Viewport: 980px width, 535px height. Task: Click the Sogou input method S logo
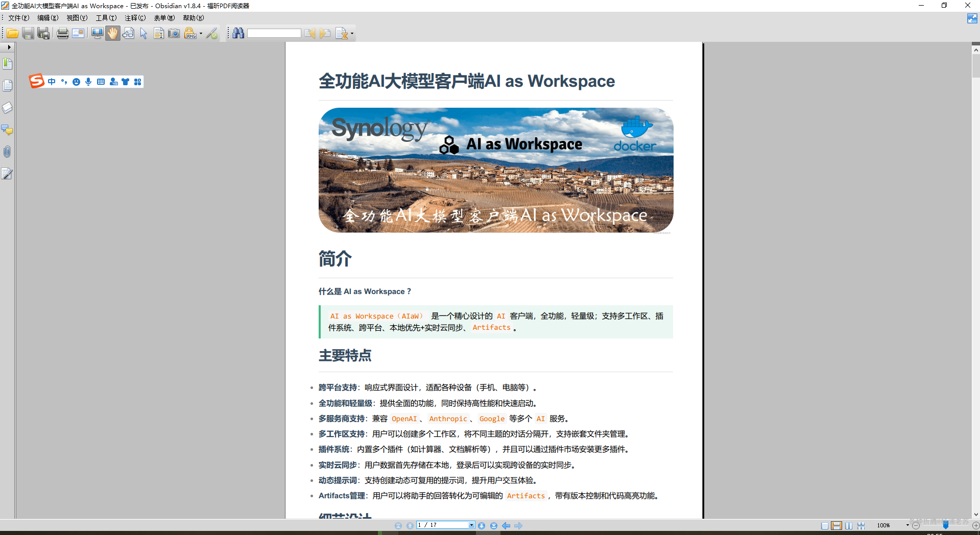click(37, 81)
